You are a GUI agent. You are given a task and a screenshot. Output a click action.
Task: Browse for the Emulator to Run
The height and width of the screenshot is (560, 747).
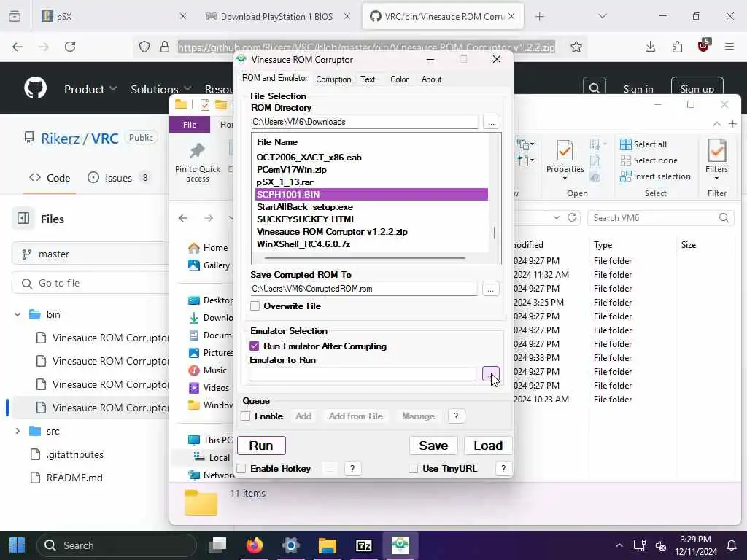pos(490,374)
